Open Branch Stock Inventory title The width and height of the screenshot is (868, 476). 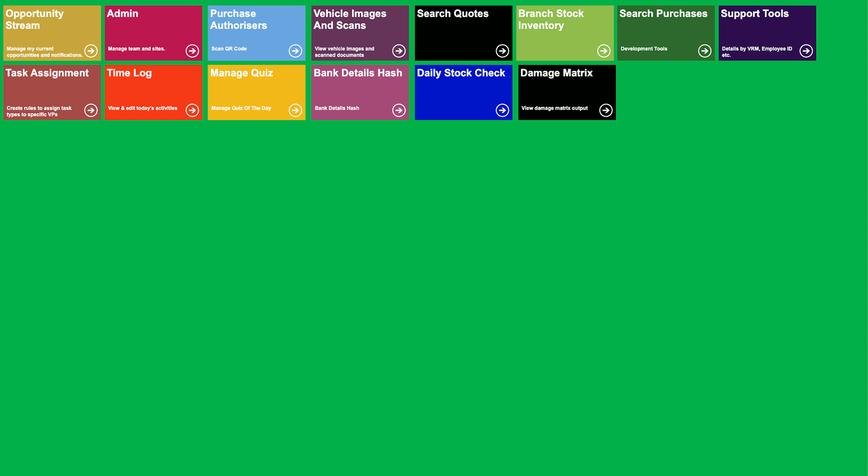click(551, 19)
